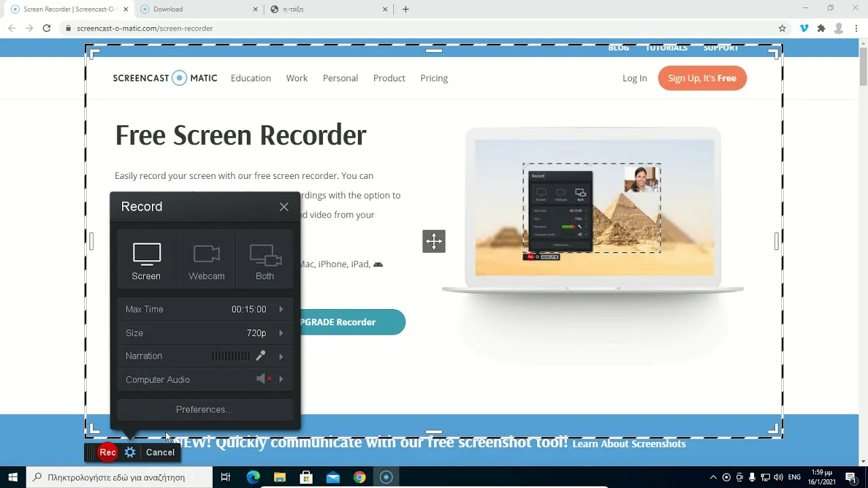Click the UPGRADE Recorder button

point(352,322)
